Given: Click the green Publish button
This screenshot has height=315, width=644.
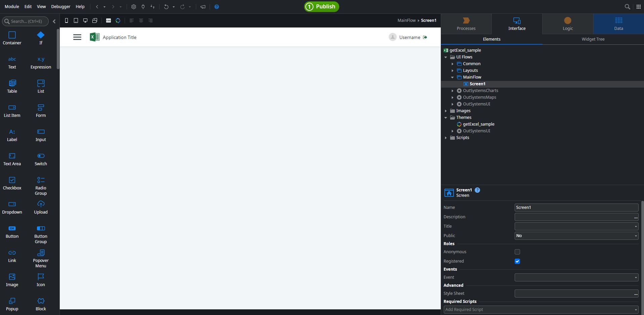Looking at the screenshot, I should [x=321, y=7].
